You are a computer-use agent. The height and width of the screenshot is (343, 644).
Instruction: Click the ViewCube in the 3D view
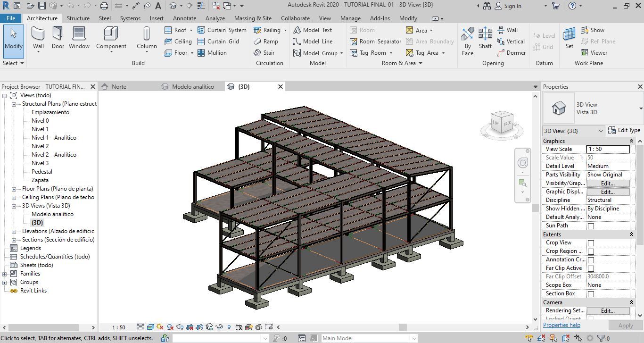pyautogui.click(x=502, y=123)
